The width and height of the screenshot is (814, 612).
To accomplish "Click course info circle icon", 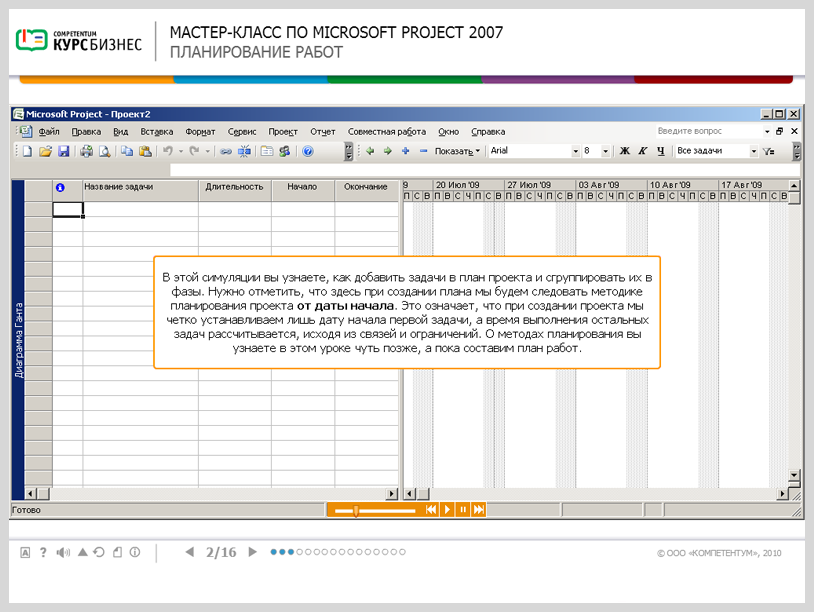I will pos(135,552).
